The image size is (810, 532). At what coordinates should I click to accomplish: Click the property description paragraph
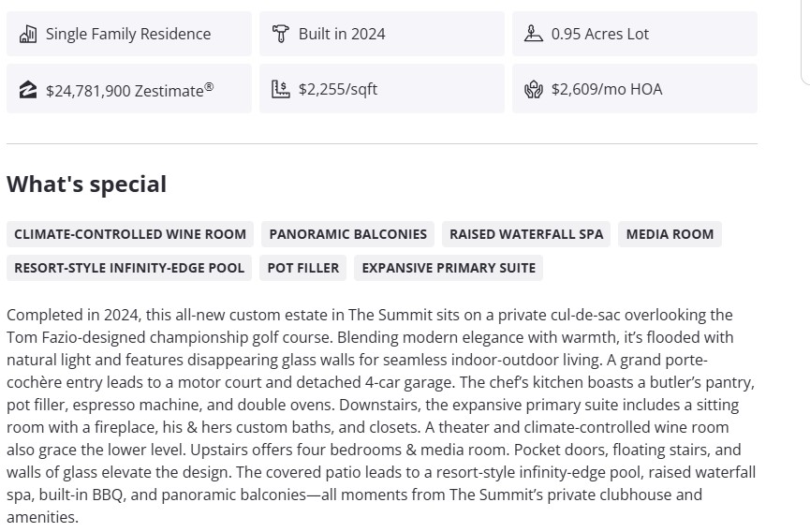381,415
